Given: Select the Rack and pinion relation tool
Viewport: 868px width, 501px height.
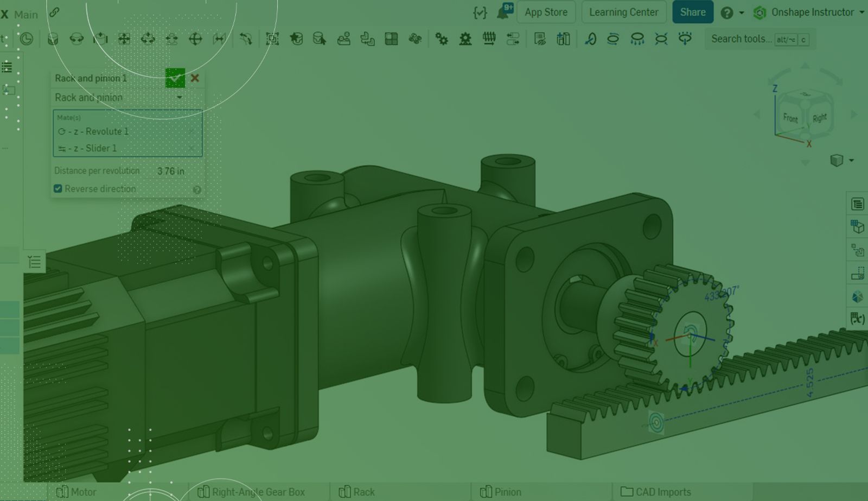Looking at the screenshot, I should tap(465, 39).
